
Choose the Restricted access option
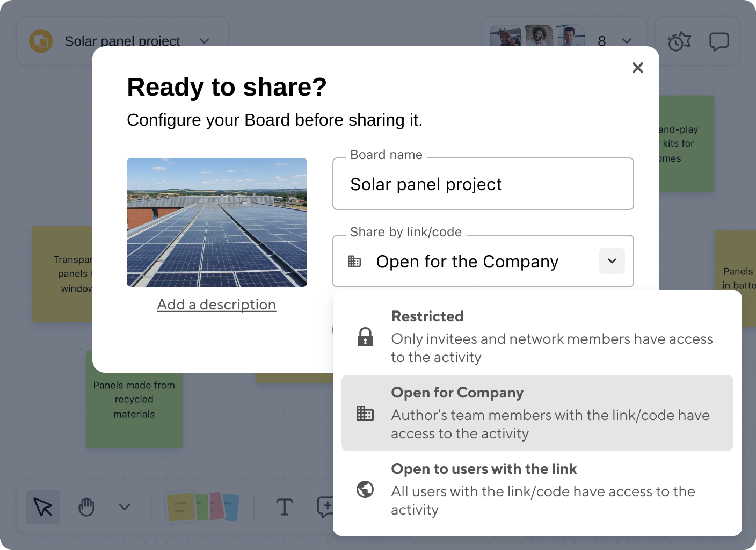[537, 336]
